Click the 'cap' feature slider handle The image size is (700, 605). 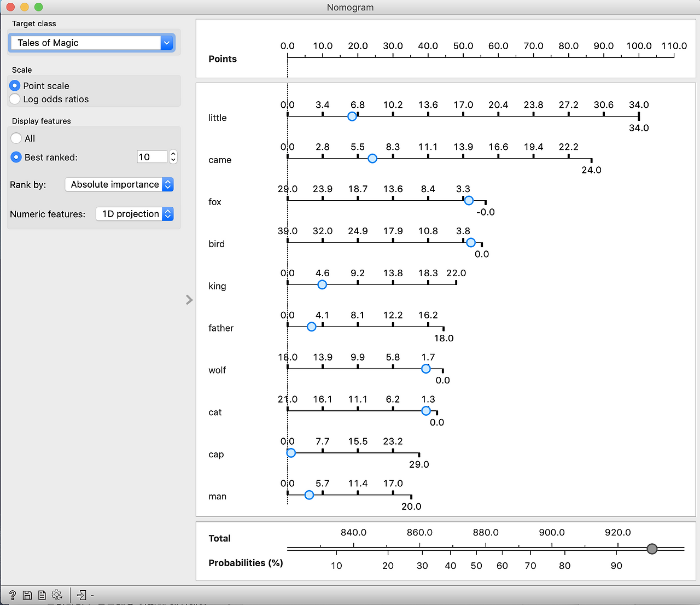(291, 453)
